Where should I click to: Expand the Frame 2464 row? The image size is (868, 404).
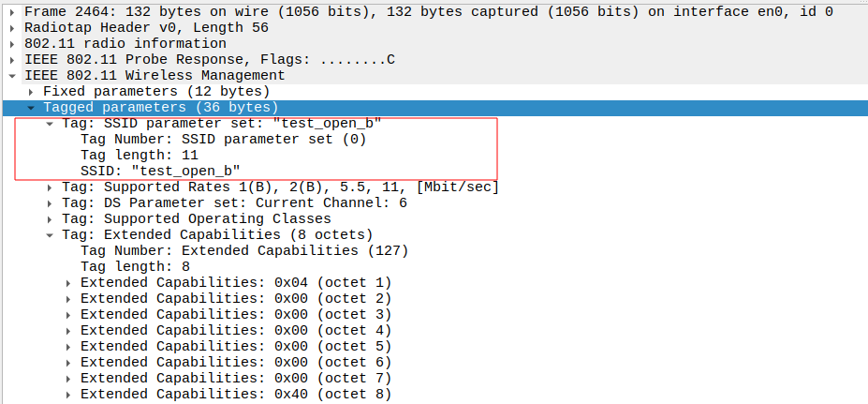coord(12,12)
